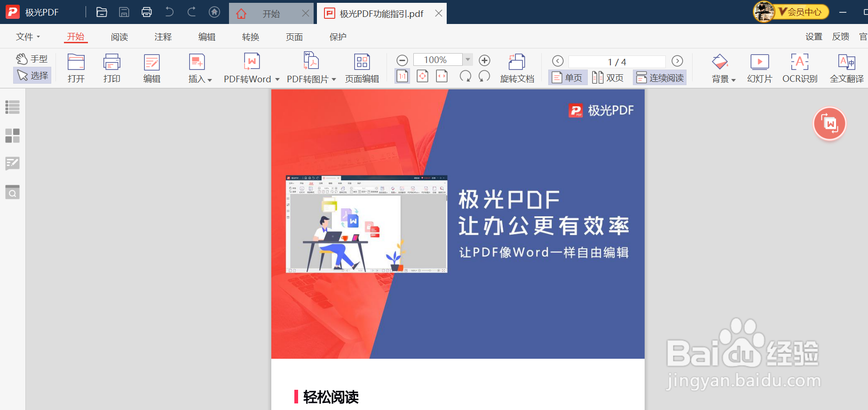Fit page width icon

tap(442, 76)
